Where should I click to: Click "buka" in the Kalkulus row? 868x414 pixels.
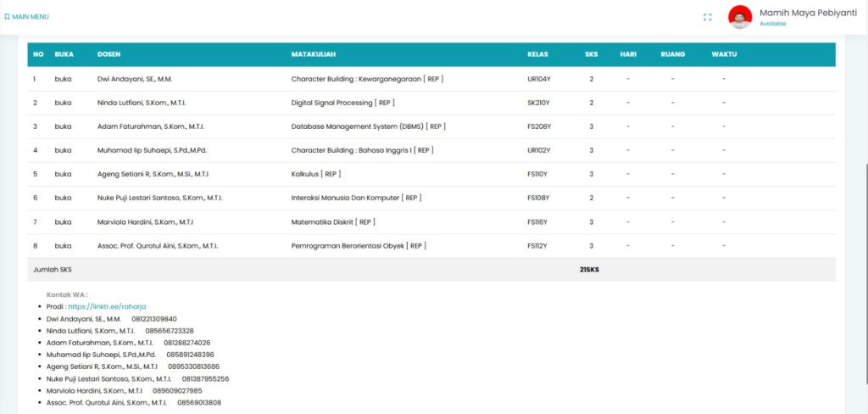tap(63, 174)
